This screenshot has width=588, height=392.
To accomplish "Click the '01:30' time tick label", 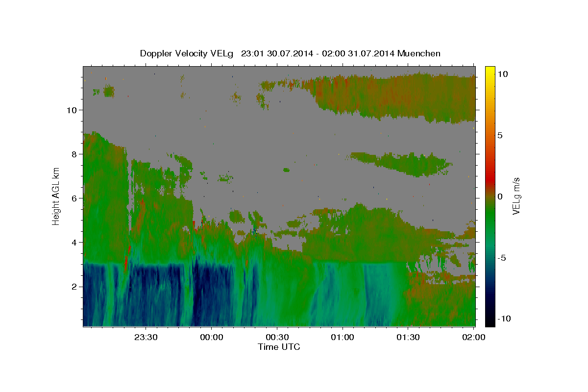I will coord(408,338).
